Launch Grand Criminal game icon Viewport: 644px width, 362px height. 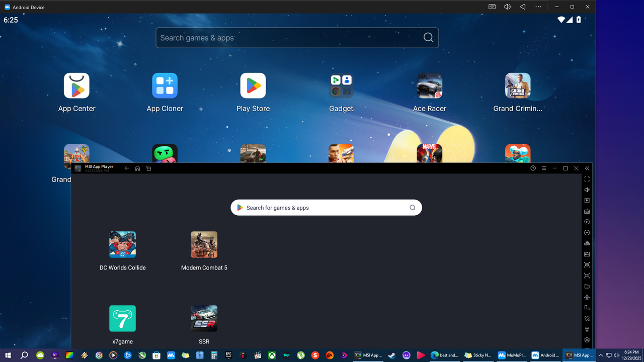click(518, 85)
